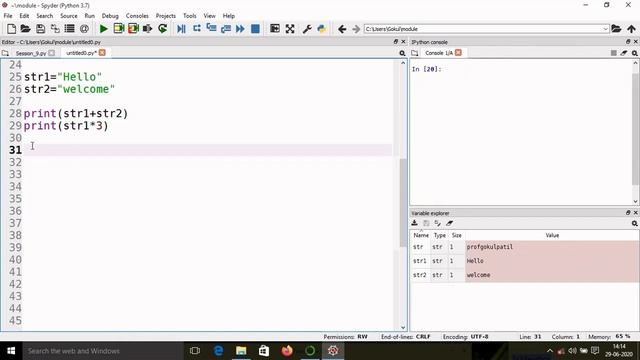Select the Console 1/A tab

click(x=439, y=53)
